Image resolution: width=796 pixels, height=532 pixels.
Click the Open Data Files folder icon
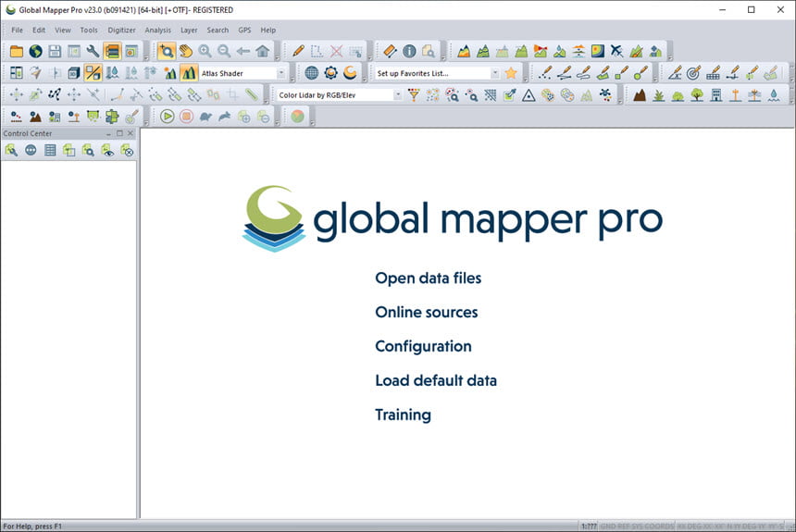17,51
